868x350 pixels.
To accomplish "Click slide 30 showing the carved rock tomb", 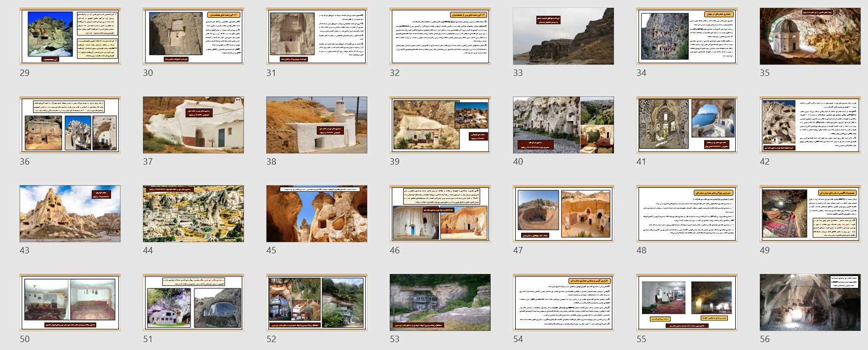I will [193, 36].
